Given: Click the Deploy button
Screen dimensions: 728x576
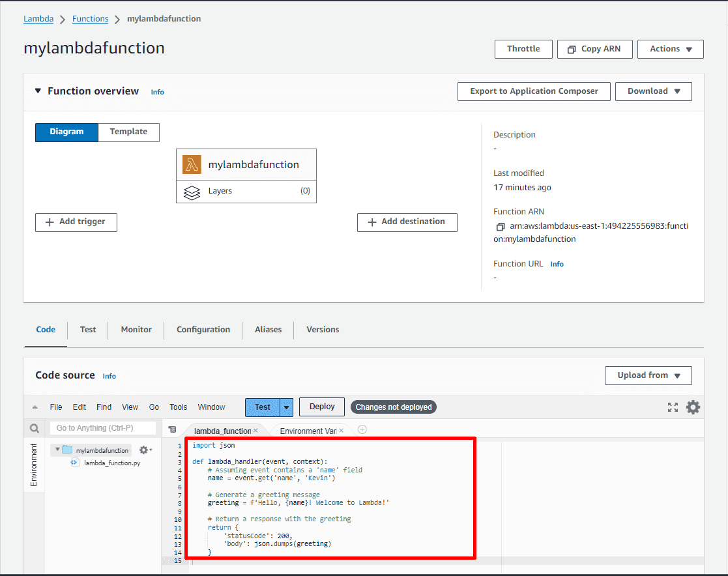Looking at the screenshot, I should click(322, 407).
